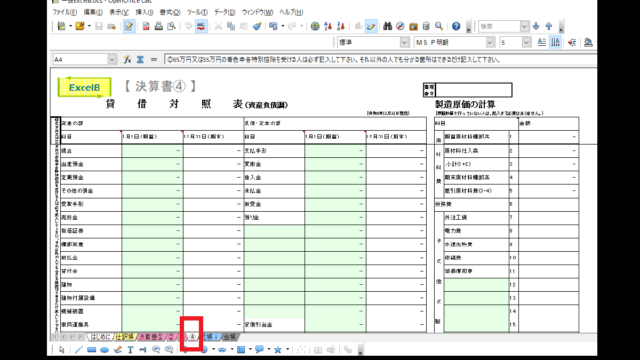Toggle AutoSpellcheck ABC button
The image size is (640, 360).
pos(201,27)
